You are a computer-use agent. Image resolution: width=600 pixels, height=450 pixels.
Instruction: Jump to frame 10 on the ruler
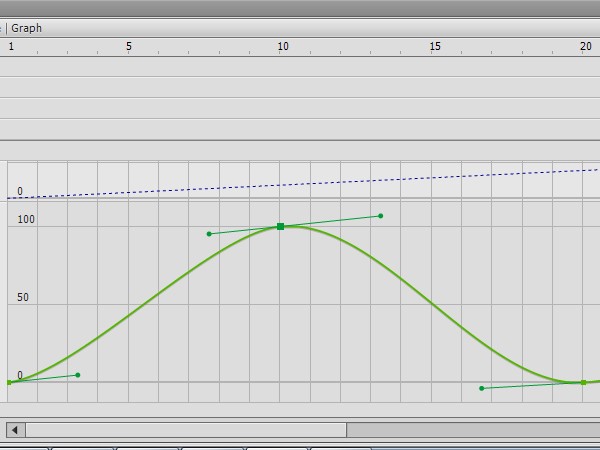[283, 46]
